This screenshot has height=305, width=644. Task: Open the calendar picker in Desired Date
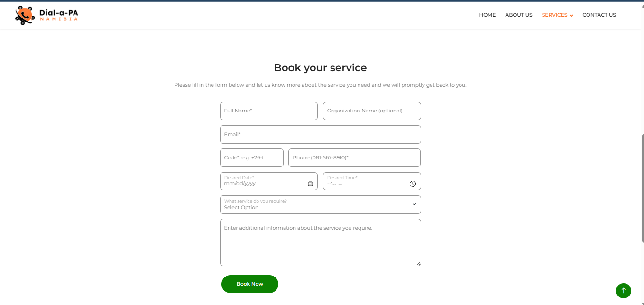coord(310,184)
